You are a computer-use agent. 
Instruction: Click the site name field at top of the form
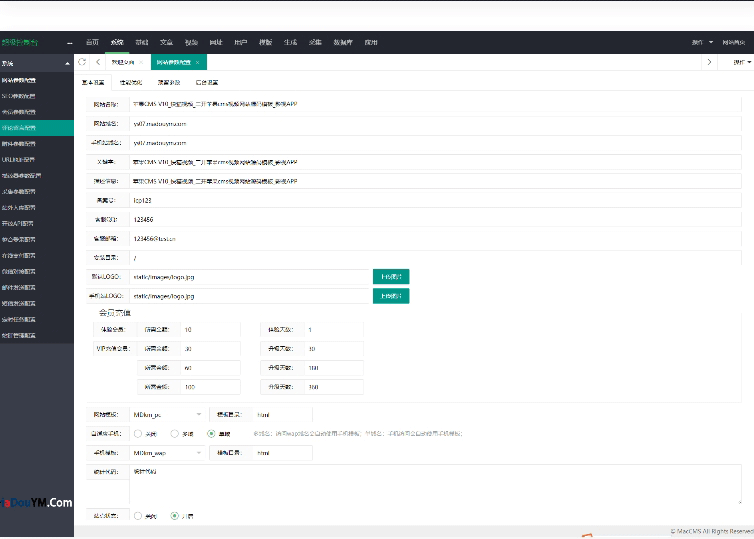pyautogui.click(x=435, y=104)
